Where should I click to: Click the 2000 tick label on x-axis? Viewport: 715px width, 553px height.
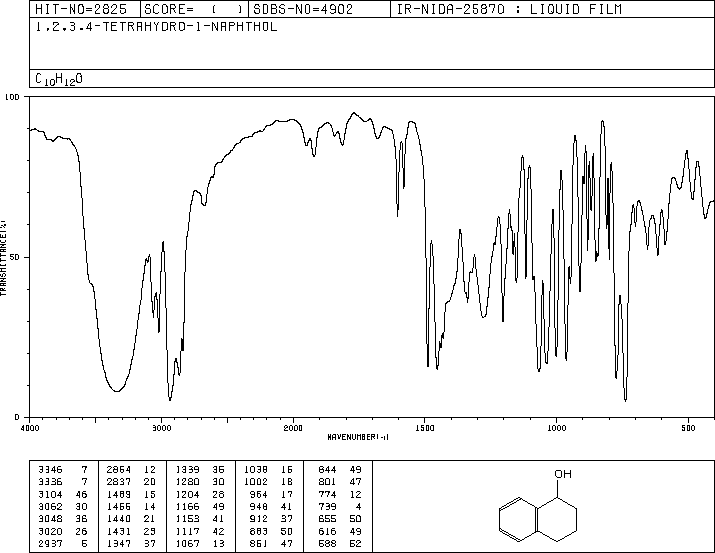[293, 428]
